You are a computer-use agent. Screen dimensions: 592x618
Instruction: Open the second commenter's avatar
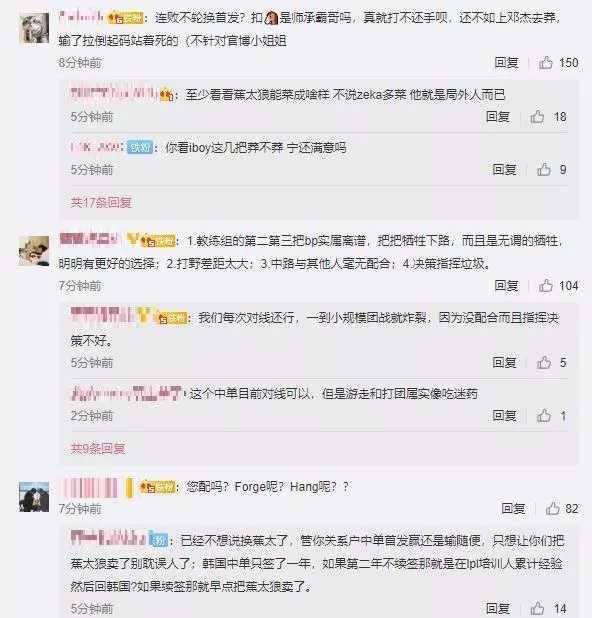(34, 251)
